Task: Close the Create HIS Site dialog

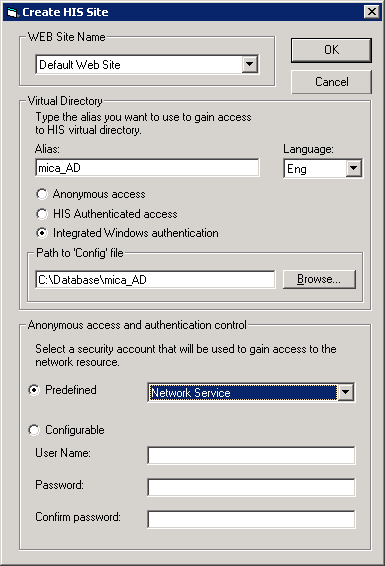Action: 372,12
